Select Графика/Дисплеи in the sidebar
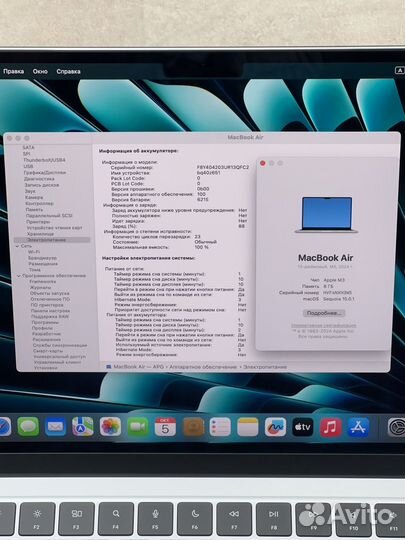 point(44,172)
